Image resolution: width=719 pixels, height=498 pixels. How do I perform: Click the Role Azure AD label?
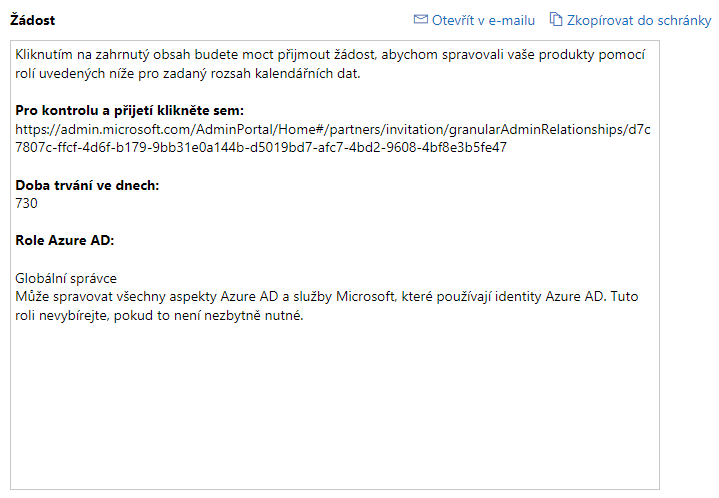pos(65,240)
